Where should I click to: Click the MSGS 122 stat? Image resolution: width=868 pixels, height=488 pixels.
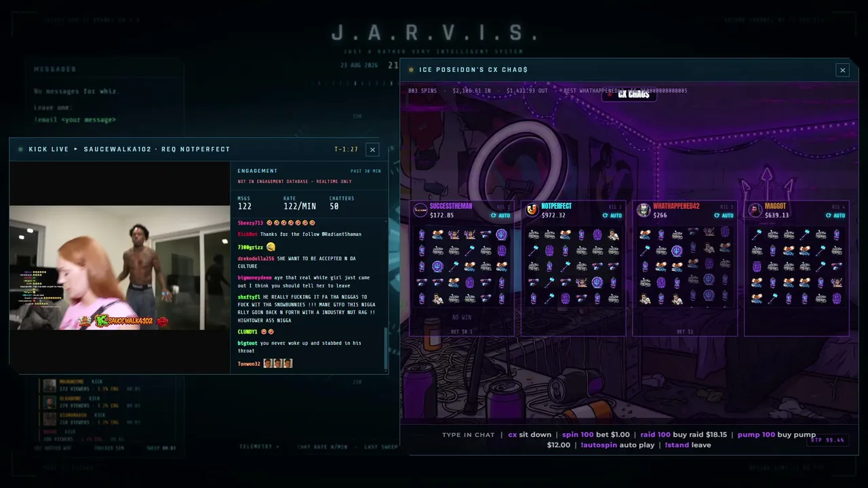pyautogui.click(x=245, y=203)
